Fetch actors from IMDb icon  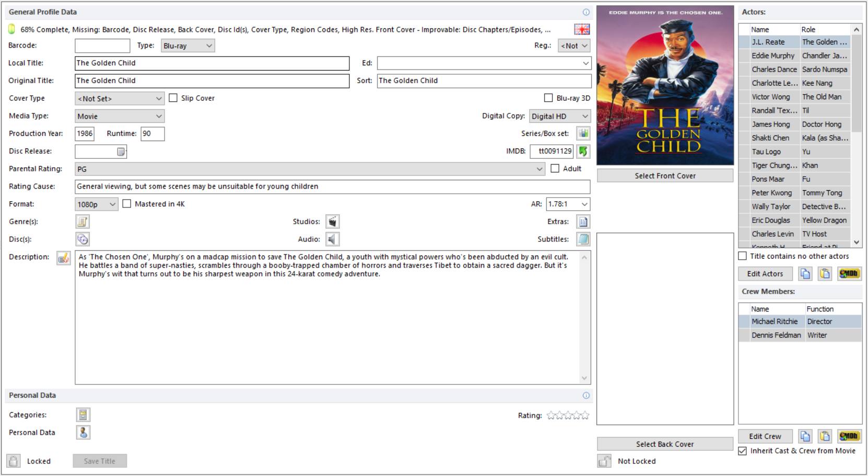click(849, 273)
